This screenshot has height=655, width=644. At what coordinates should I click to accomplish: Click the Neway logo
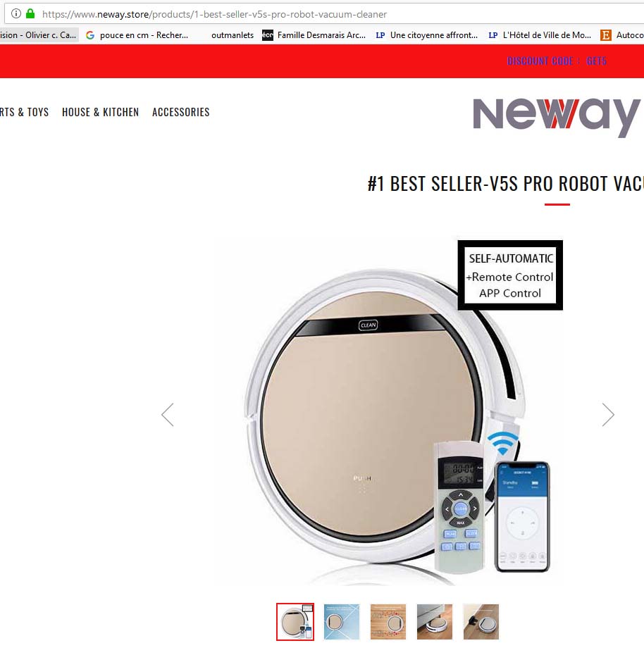point(556,116)
